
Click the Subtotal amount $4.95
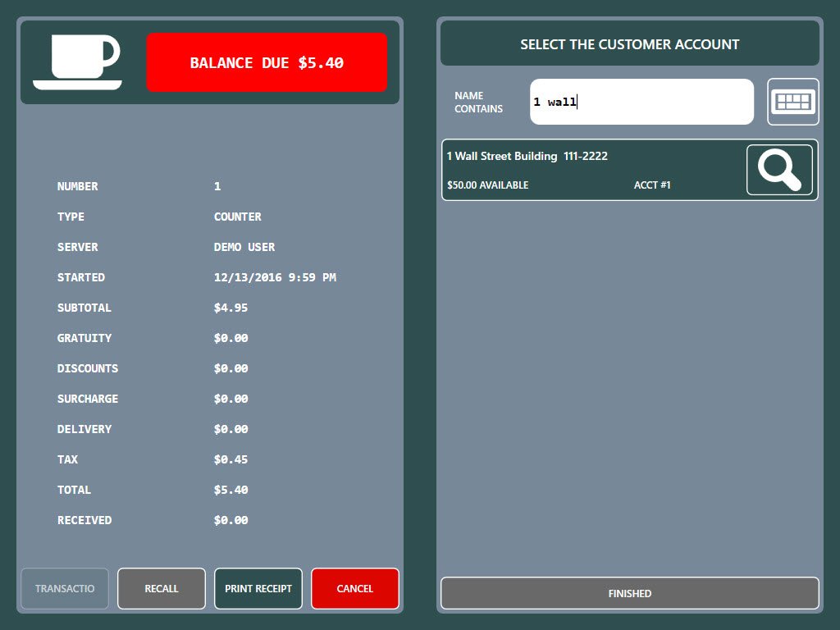pos(231,308)
